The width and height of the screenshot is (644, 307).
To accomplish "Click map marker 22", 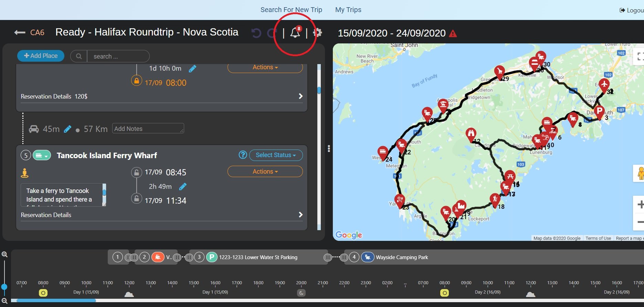I will click(x=401, y=145).
